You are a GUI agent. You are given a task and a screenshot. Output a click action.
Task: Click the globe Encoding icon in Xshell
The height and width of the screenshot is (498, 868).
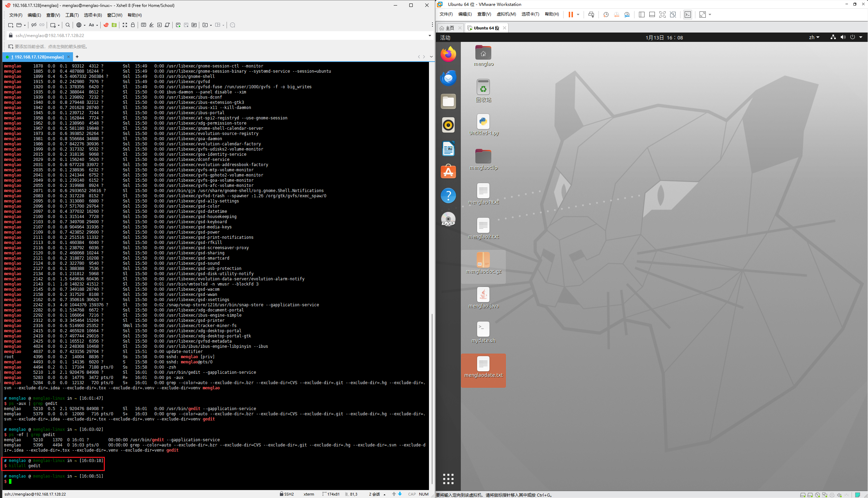tap(79, 25)
